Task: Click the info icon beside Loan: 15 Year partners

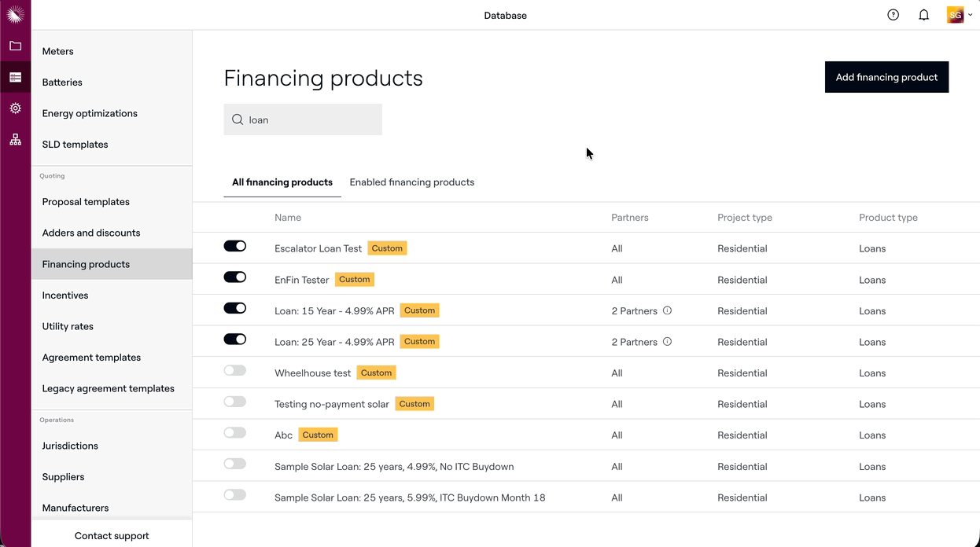Action: (x=667, y=310)
